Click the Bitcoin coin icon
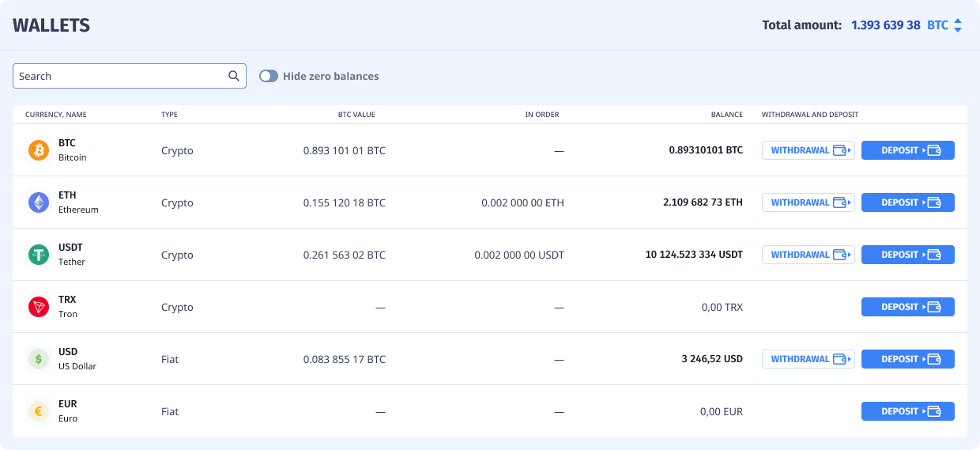 point(39,150)
